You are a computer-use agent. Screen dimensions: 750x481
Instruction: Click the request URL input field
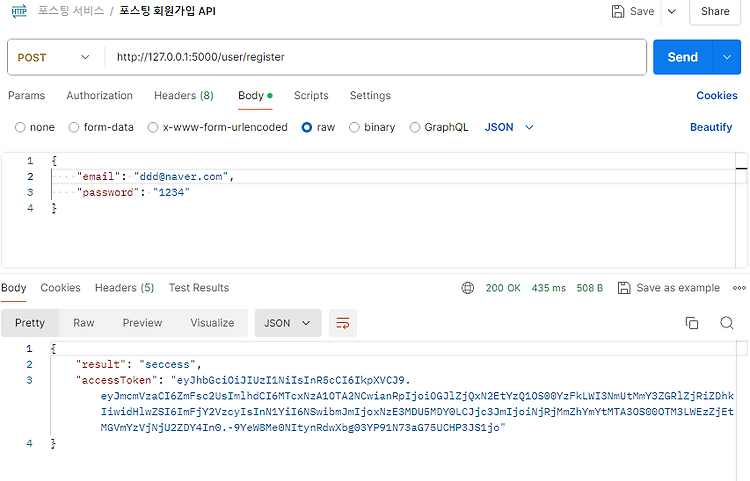pos(375,57)
